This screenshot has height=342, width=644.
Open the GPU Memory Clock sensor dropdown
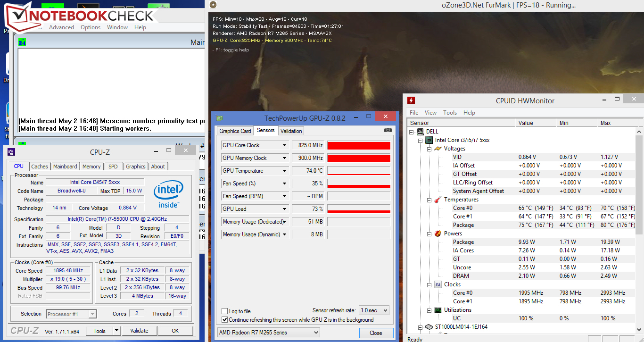click(284, 158)
